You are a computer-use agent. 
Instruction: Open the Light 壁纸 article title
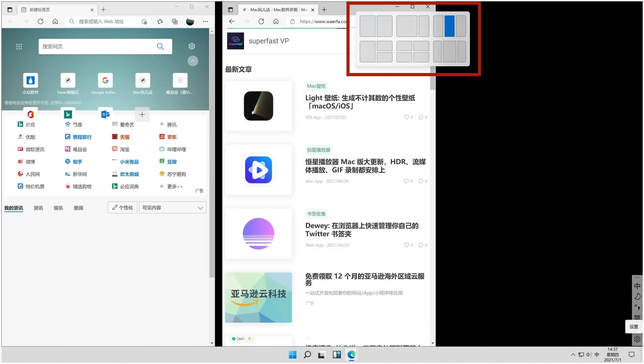click(360, 102)
